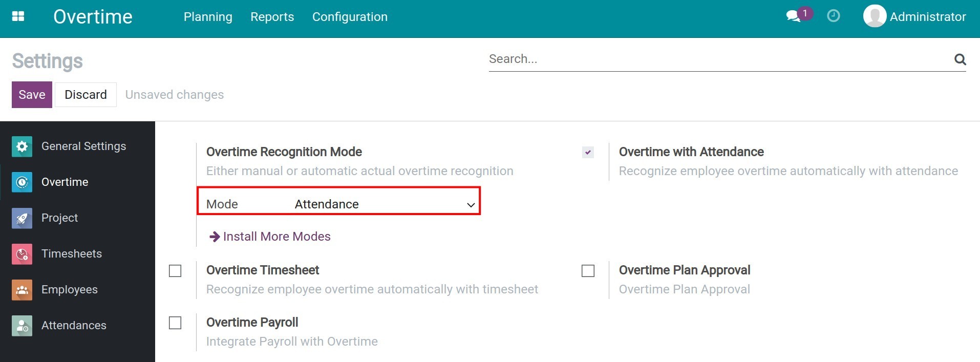Image resolution: width=980 pixels, height=362 pixels.
Task: Click the Save button
Action: [32, 95]
